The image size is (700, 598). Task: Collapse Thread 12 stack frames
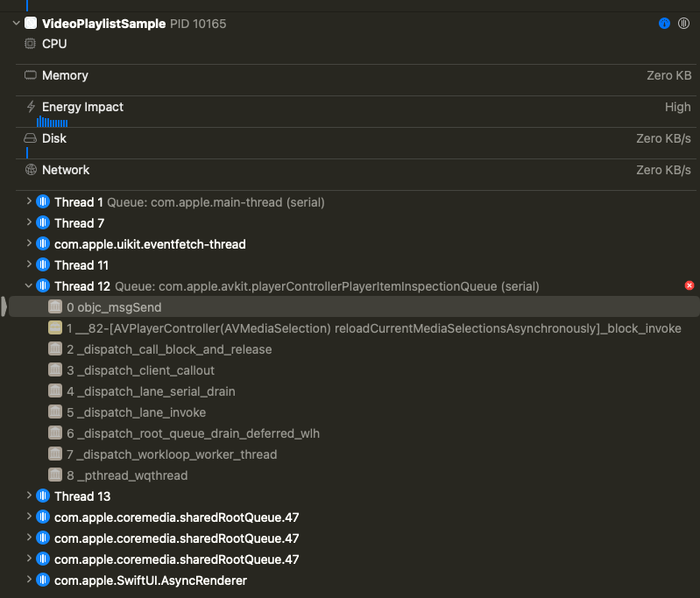[x=29, y=285]
